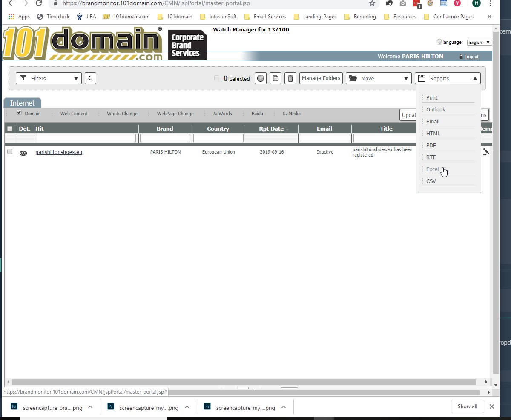Select Excel from the Reports menu
Image resolution: width=511 pixels, height=420 pixels.
point(432,169)
